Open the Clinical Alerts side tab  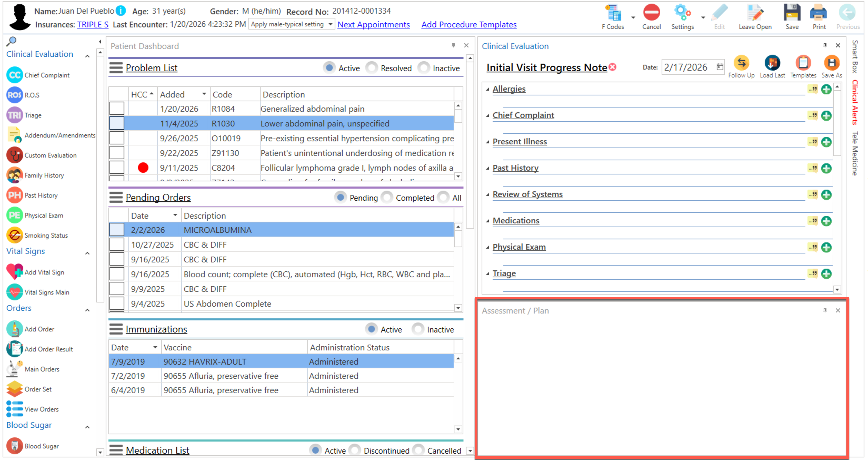[855, 102]
